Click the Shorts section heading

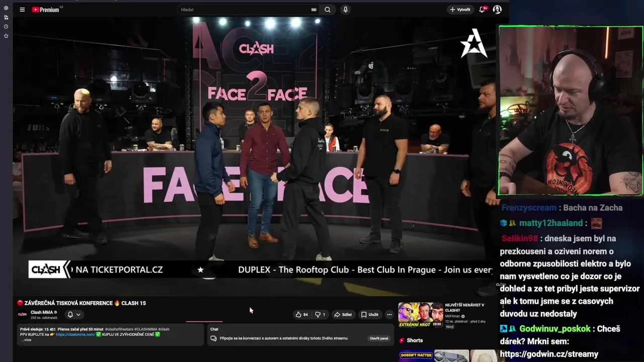415,340
